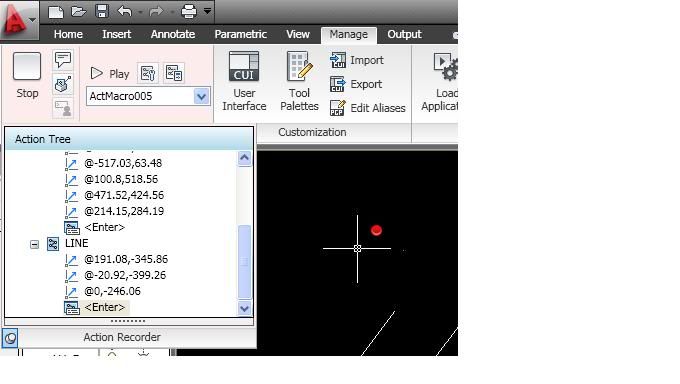Click the Action Tree scroll down arrow

tap(245, 309)
